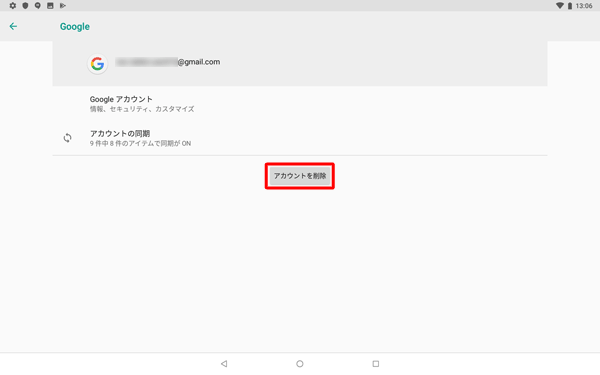
Task: Tap Android recent apps square
Action: click(x=376, y=364)
